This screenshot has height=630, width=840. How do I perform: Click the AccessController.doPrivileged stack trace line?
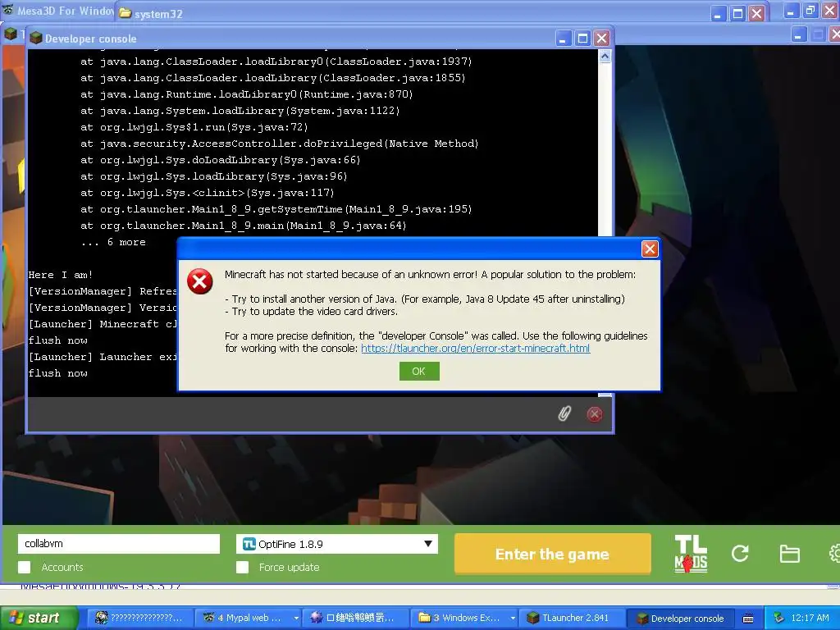279,144
